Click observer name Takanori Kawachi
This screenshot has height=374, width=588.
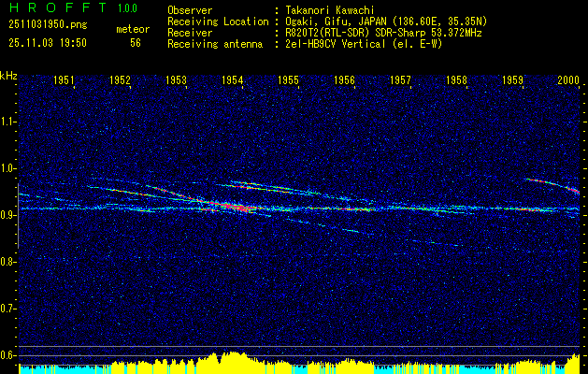330,10
